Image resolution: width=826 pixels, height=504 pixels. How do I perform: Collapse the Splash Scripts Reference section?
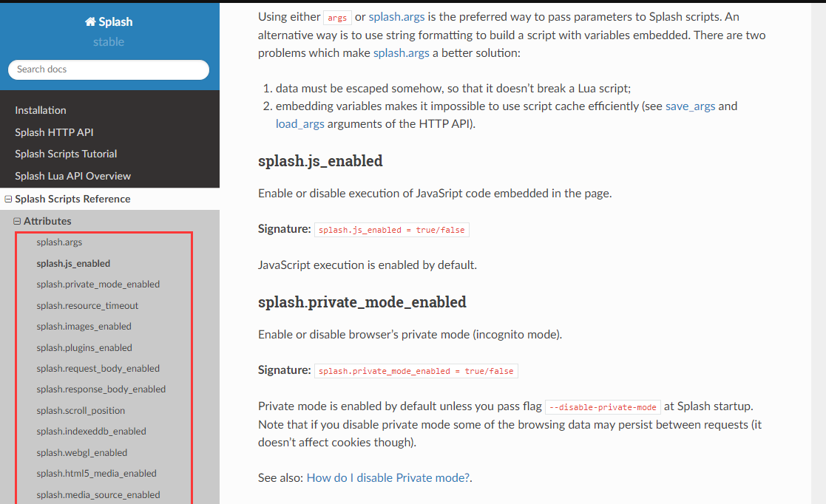[8, 199]
